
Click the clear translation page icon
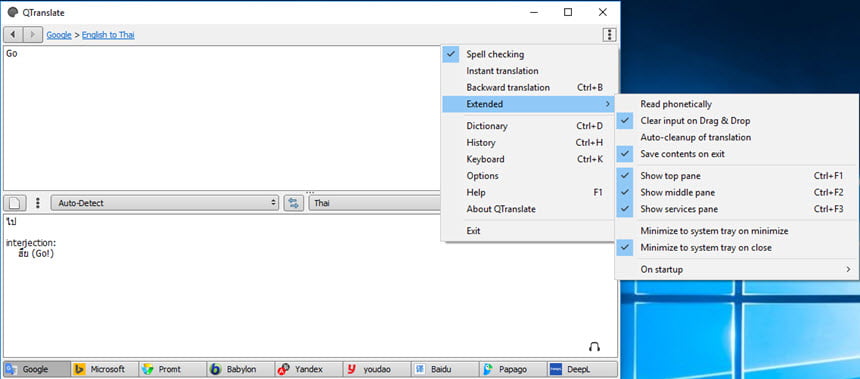tap(15, 203)
